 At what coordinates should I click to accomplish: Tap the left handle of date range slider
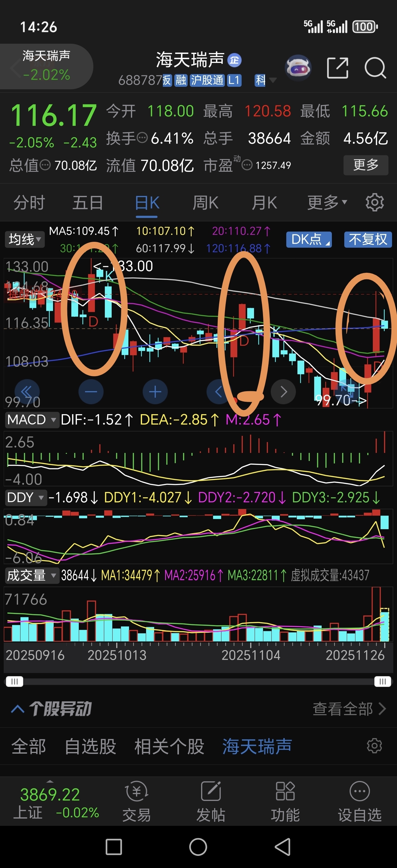(x=14, y=682)
